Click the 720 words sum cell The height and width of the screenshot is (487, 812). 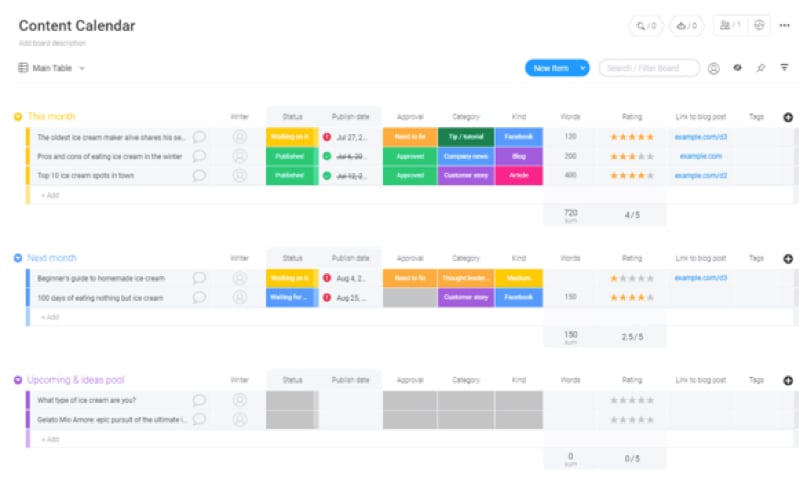coord(570,215)
